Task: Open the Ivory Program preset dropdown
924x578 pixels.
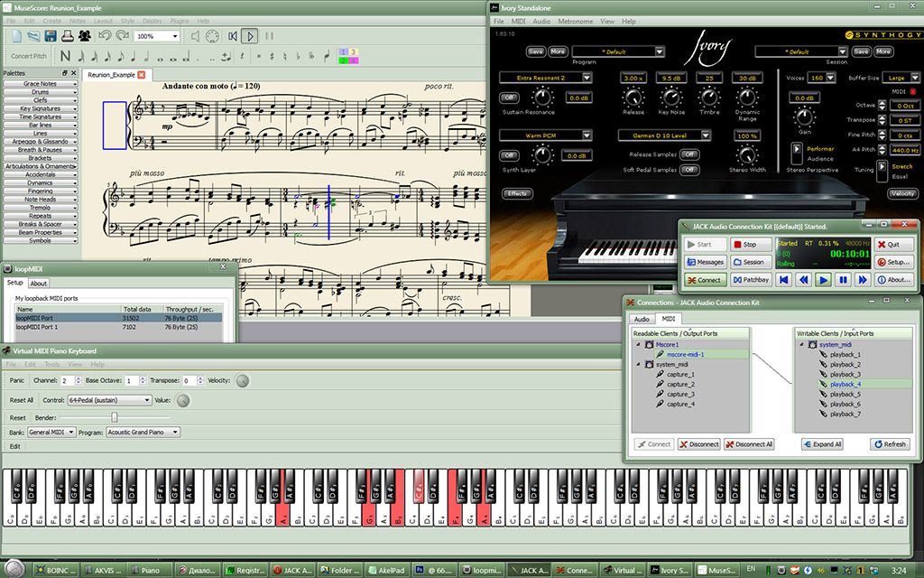Action: pos(618,51)
